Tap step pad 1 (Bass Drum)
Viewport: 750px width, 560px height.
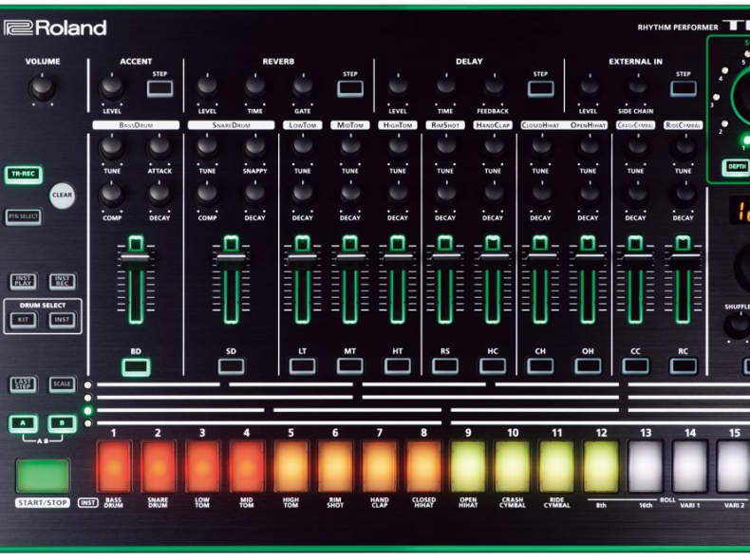pos(113,467)
